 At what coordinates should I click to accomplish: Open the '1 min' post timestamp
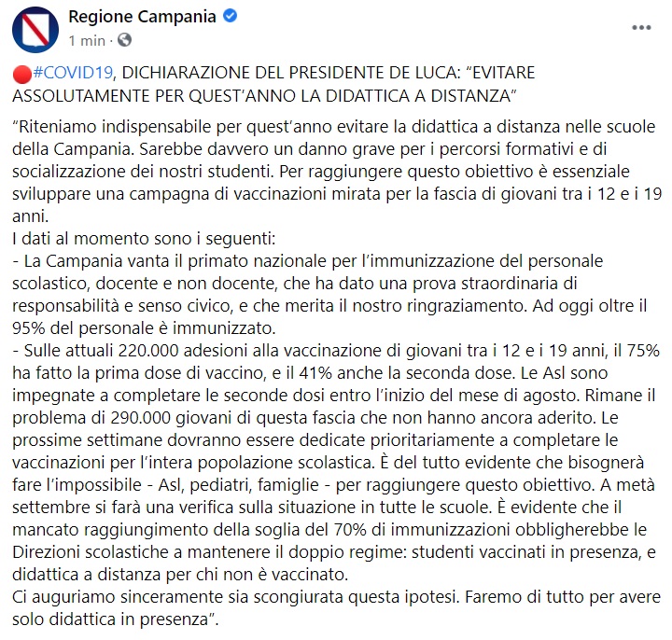[x=88, y=41]
